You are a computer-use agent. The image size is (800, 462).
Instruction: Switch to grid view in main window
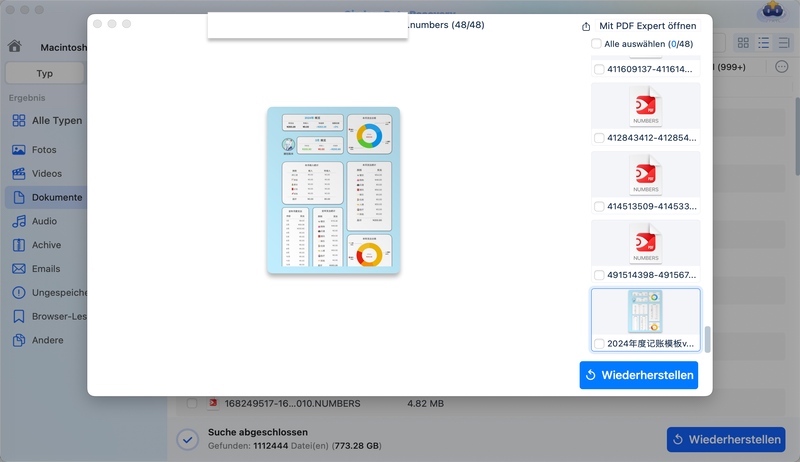tap(743, 43)
